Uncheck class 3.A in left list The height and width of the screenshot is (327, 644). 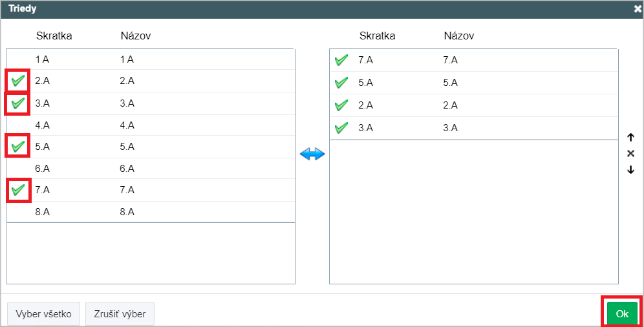pos(17,103)
